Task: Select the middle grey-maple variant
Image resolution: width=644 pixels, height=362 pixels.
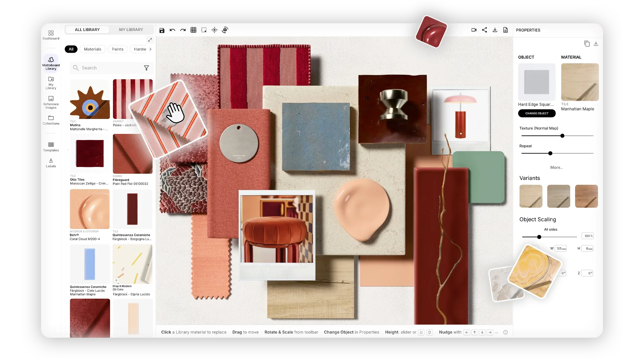Action: coord(559,196)
